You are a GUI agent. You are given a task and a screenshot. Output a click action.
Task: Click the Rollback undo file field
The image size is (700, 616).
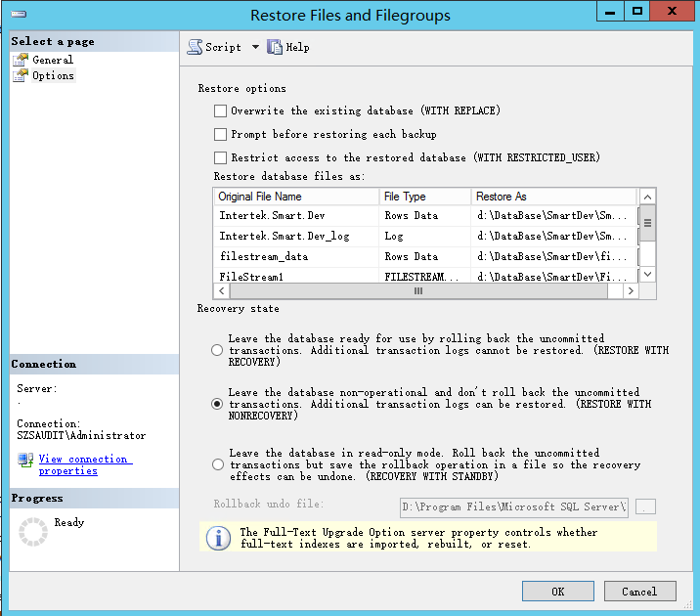(513, 506)
